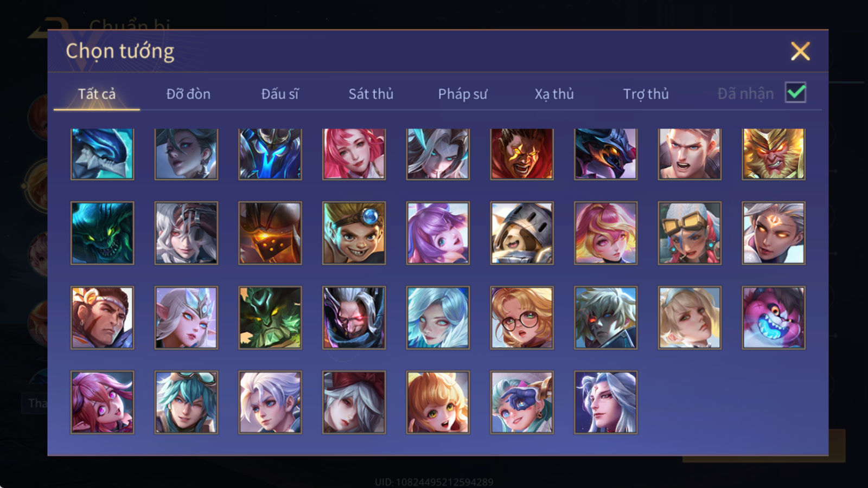Pick the grinning purple cat hero
The height and width of the screenshot is (488, 868).
[774, 318]
